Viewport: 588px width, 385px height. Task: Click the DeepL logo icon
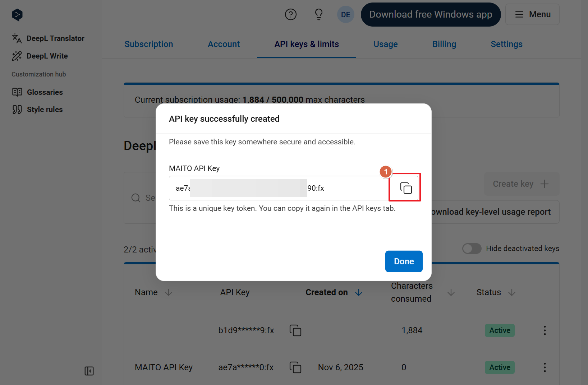pyautogui.click(x=17, y=15)
